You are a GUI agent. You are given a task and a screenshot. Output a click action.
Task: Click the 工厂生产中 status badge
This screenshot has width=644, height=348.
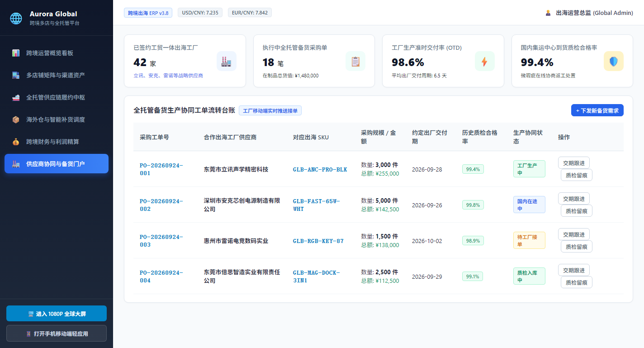coord(529,169)
